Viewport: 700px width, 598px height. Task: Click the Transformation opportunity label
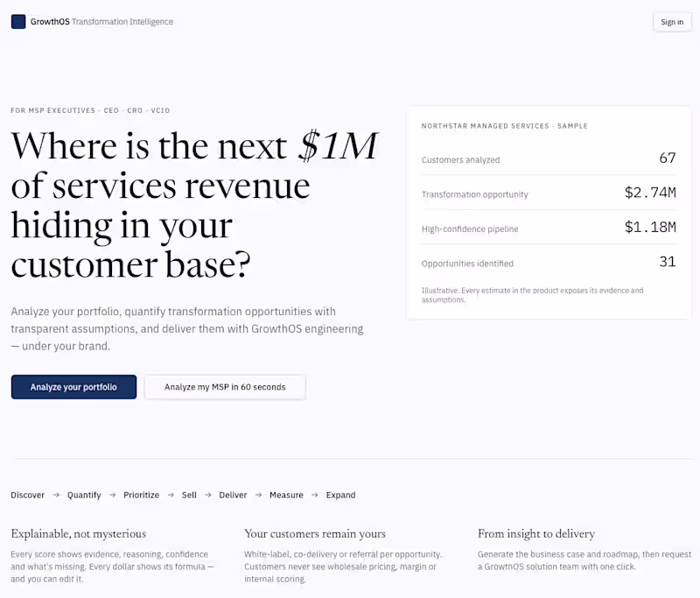click(474, 194)
